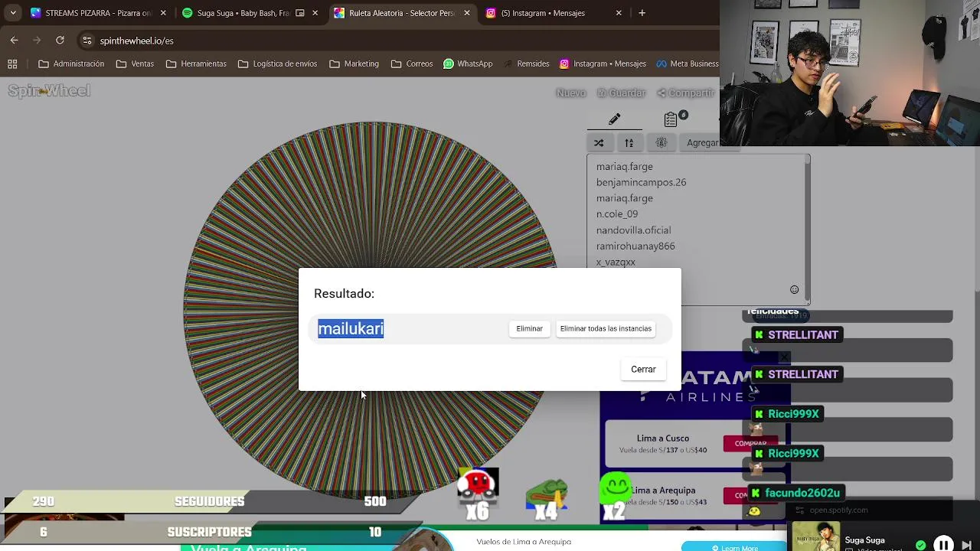
Task: Switch to the Instagram Mensajes tab
Action: [x=554, y=13]
